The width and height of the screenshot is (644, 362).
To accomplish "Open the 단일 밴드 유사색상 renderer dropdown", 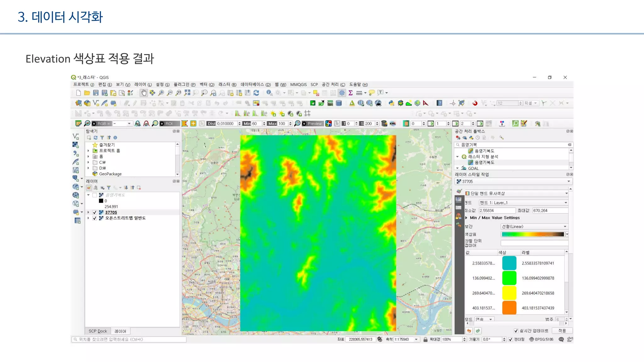I will (x=516, y=194).
